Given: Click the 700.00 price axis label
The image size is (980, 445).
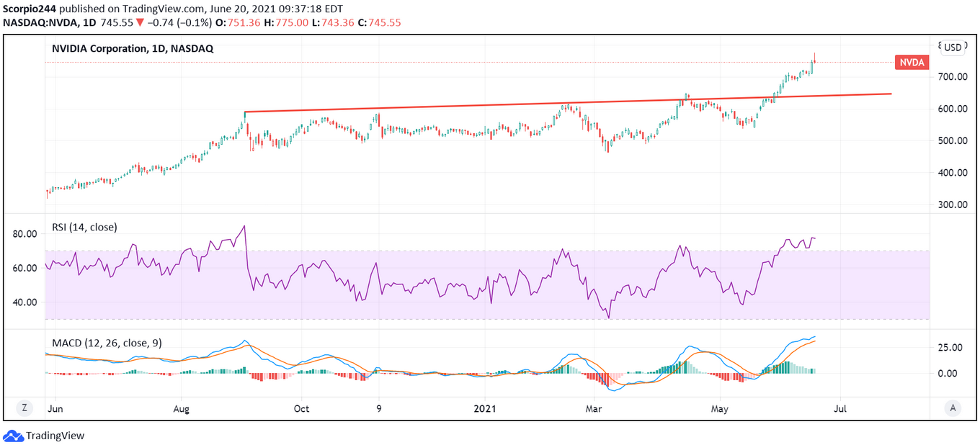Looking at the screenshot, I should click(x=951, y=77).
